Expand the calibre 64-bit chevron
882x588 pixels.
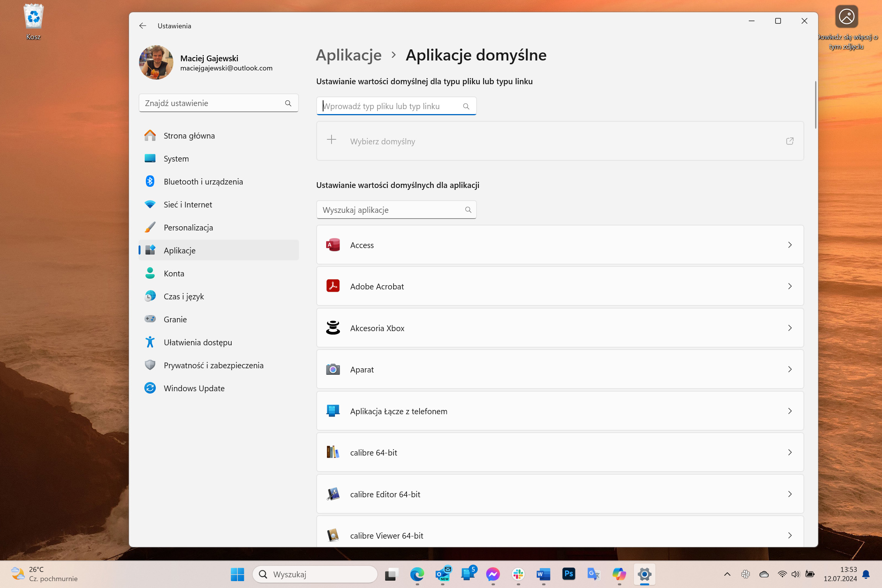790,452
